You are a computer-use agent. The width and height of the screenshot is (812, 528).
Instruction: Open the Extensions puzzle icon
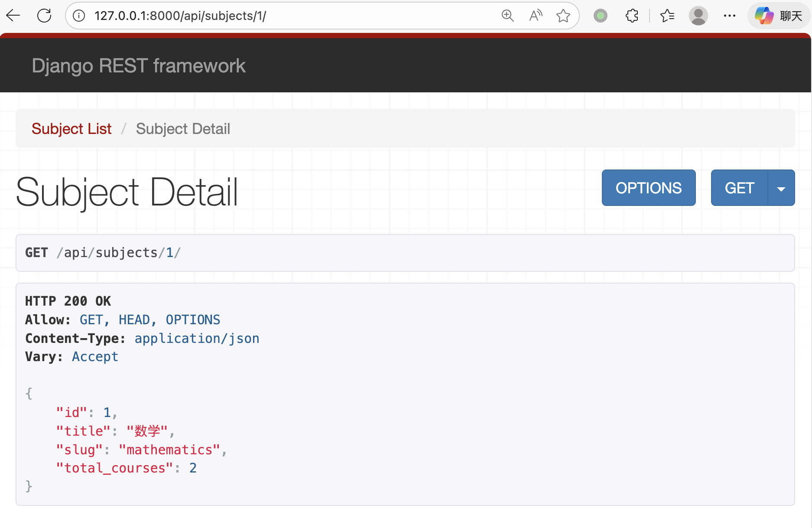point(632,16)
